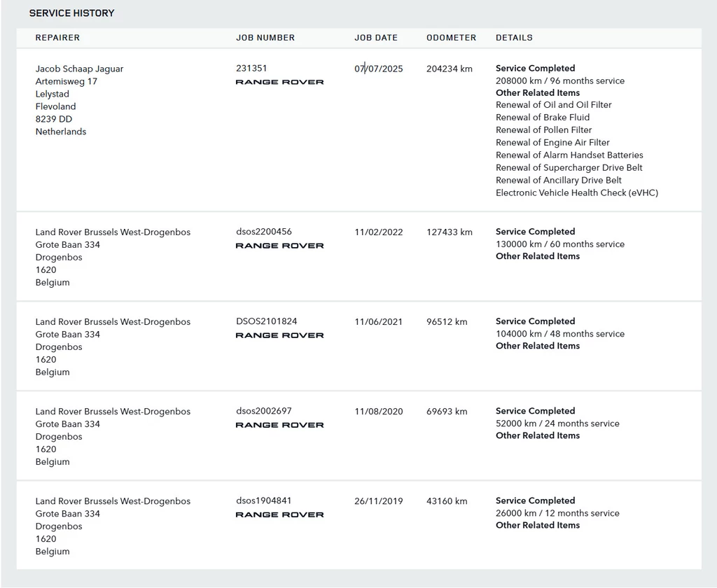Click the 204234 km odometer reading
The width and height of the screenshot is (717, 588).
449,69
